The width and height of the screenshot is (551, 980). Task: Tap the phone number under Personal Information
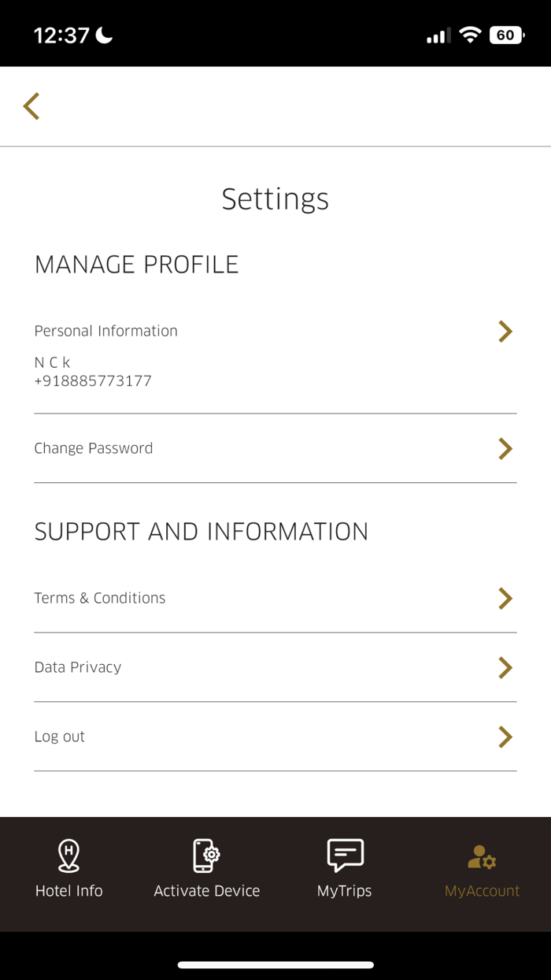[x=93, y=381]
